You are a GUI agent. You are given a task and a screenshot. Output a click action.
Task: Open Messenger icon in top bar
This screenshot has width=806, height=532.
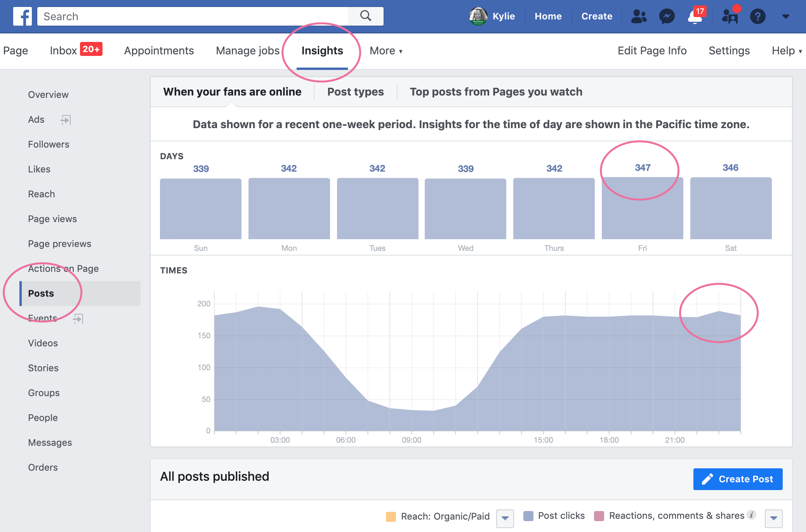667,16
